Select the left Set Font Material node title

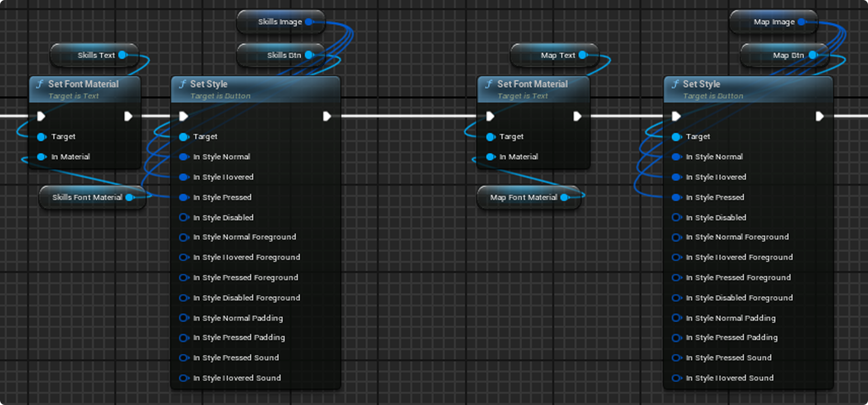point(83,84)
